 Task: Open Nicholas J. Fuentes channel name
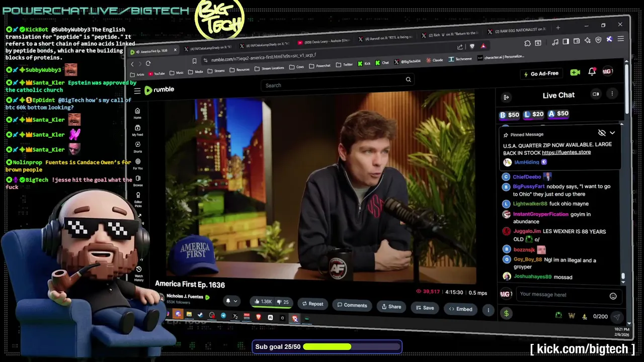coord(185,297)
